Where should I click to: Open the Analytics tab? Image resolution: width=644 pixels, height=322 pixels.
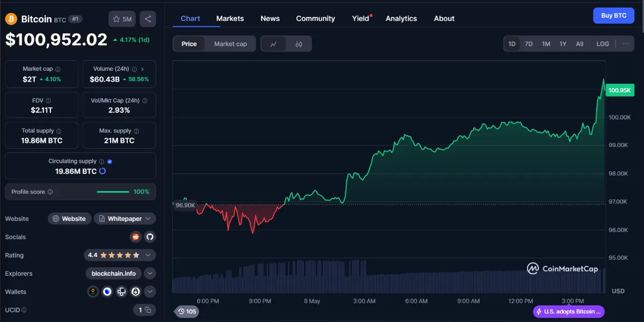pyautogui.click(x=401, y=18)
